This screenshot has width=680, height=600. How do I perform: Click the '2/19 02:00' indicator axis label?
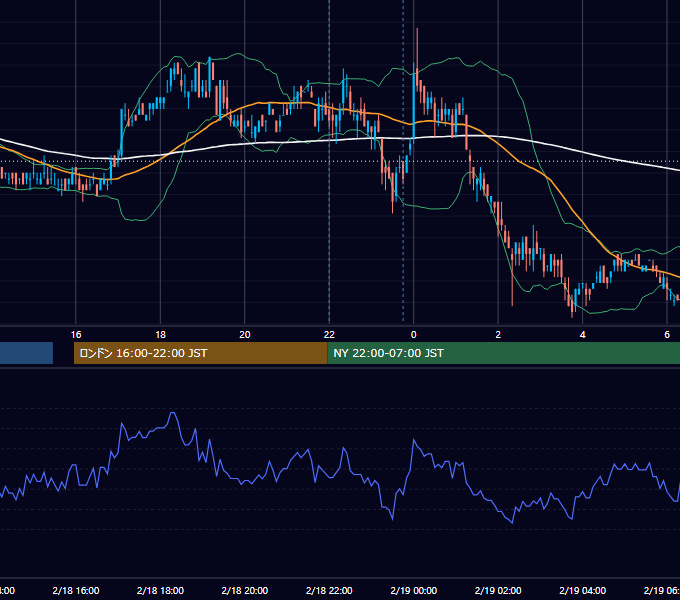pos(498,590)
